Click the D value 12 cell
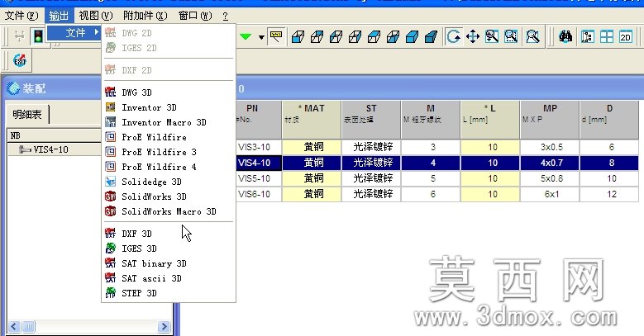644x336 pixels. [609, 194]
